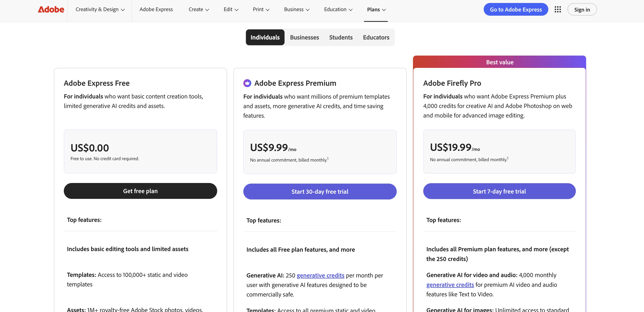
Task: Expand the Creativity & Design dropdown
Action: pos(100,9)
